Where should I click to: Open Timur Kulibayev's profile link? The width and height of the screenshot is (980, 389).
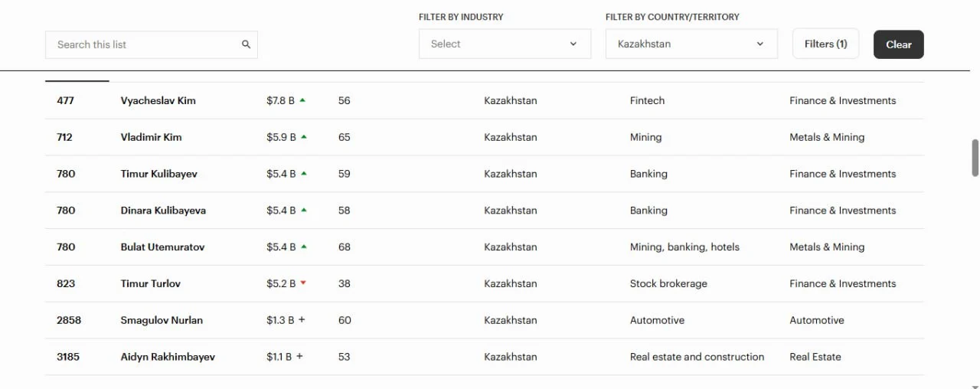158,174
